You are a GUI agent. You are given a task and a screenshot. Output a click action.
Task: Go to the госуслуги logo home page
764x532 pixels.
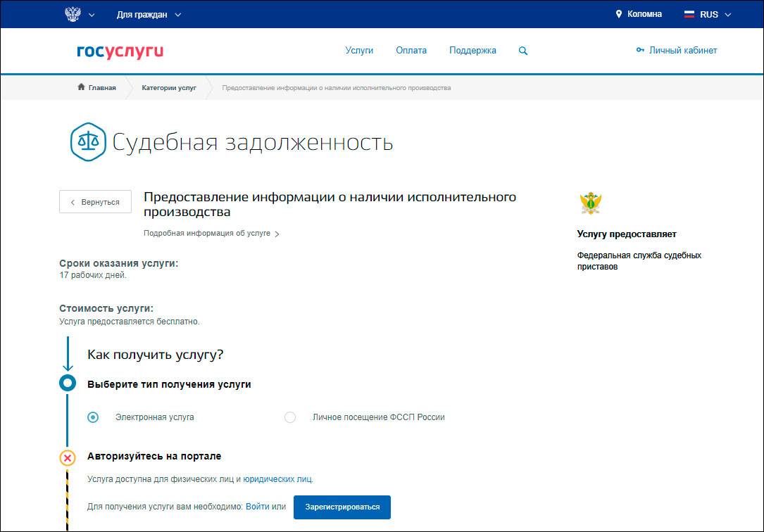click(x=120, y=51)
